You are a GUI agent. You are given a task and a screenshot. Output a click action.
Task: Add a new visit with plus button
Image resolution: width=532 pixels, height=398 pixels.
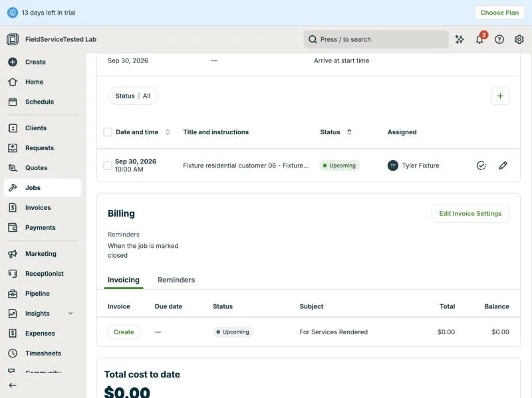click(x=500, y=96)
